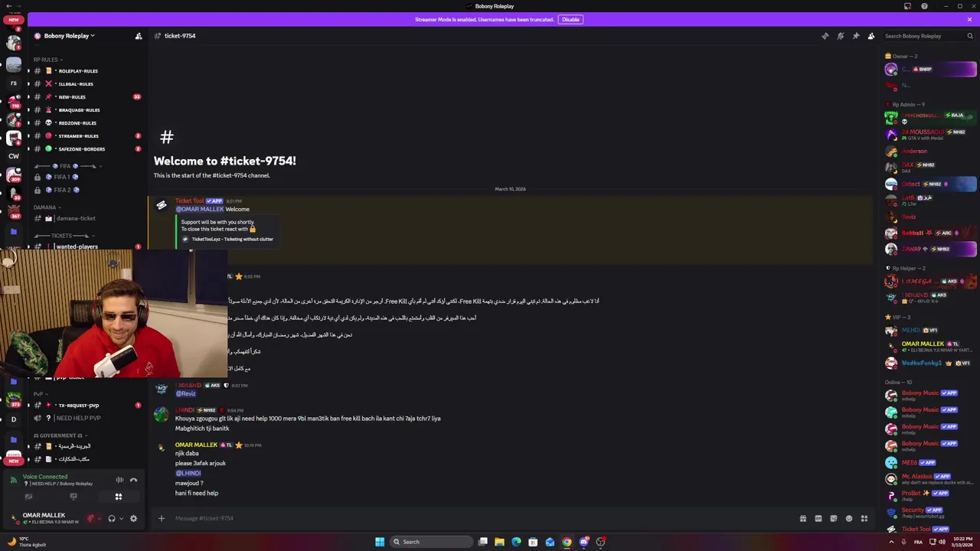The image size is (980, 551).
Task: Open the Threads icon in channel header
Action: (825, 36)
